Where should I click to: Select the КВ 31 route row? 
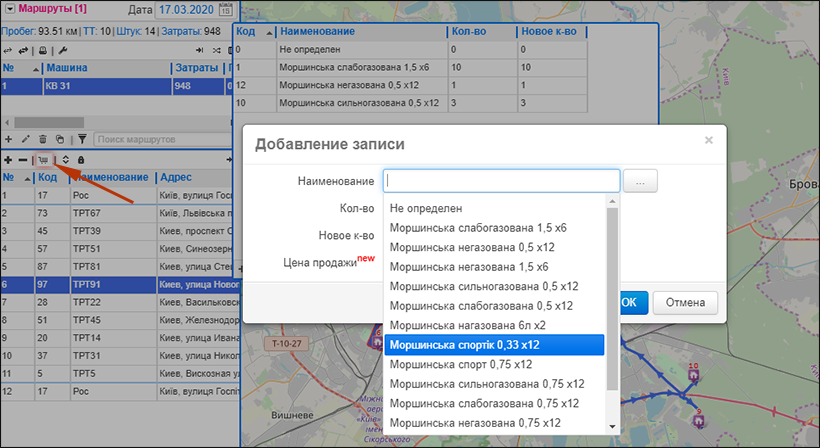click(116, 86)
